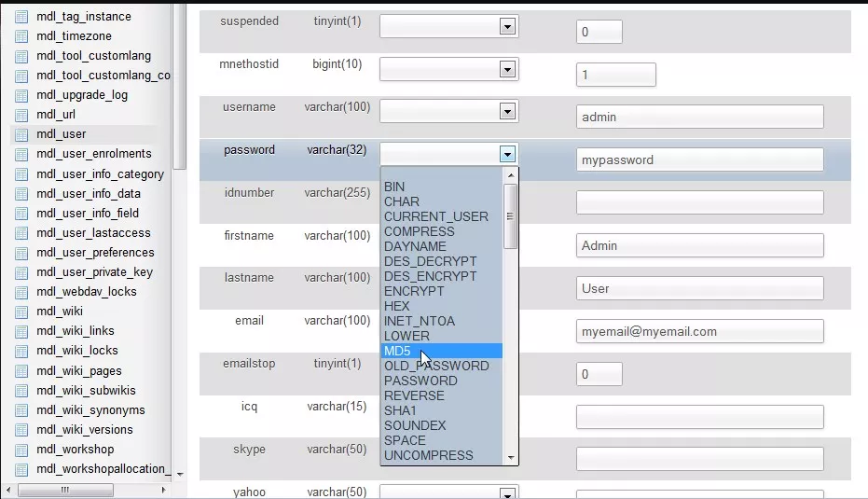Click the email value input field
This screenshot has height=499, width=868.
pyautogui.click(x=699, y=331)
